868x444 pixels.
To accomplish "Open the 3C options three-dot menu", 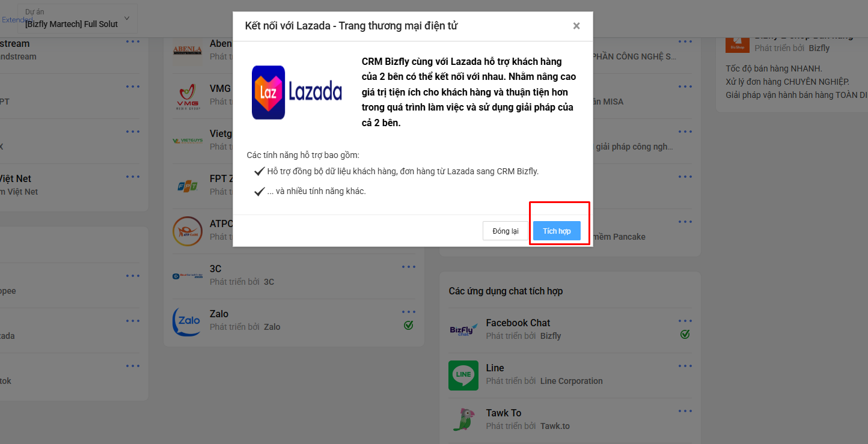I will click(x=409, y=267).
